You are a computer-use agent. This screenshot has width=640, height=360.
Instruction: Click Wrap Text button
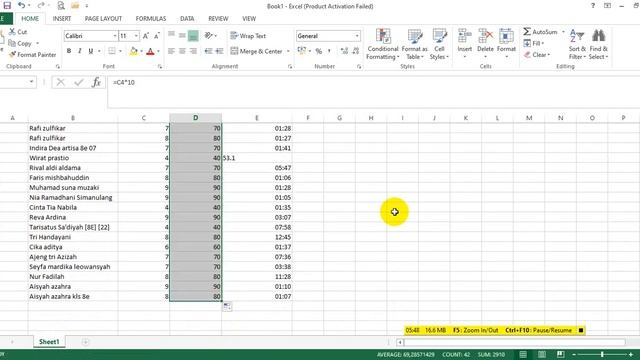pyautogui.click(x=248, y=36)
